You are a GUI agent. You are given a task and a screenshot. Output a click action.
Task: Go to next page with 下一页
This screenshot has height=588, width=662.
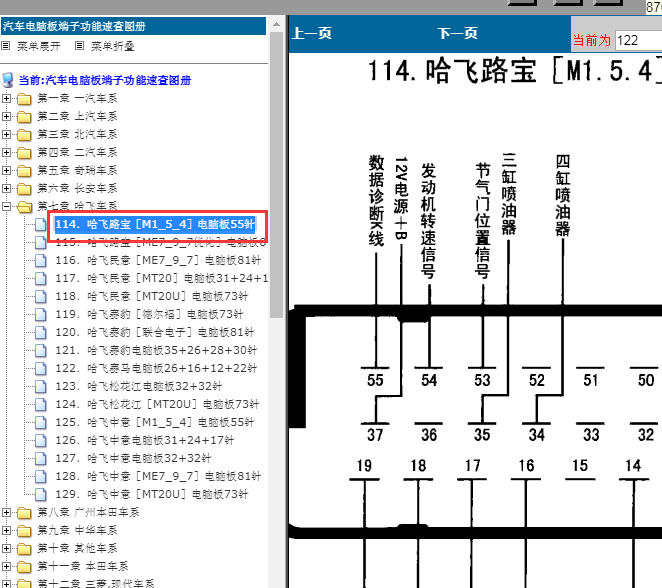click(458, 33)
